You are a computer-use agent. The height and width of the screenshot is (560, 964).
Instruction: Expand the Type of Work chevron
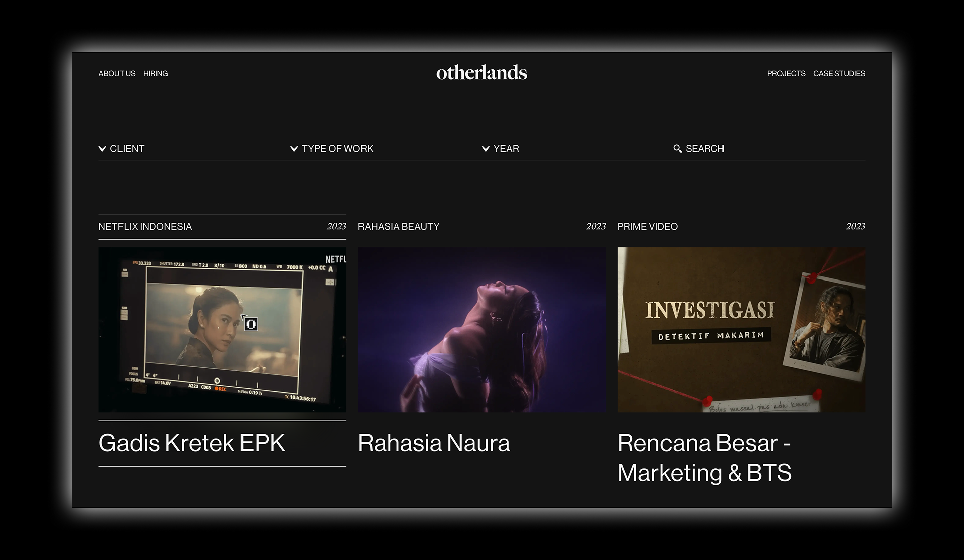point(294,149)
